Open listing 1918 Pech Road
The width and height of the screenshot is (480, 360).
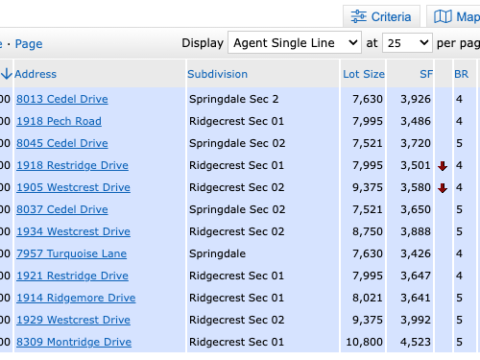(x=59, y=121)
